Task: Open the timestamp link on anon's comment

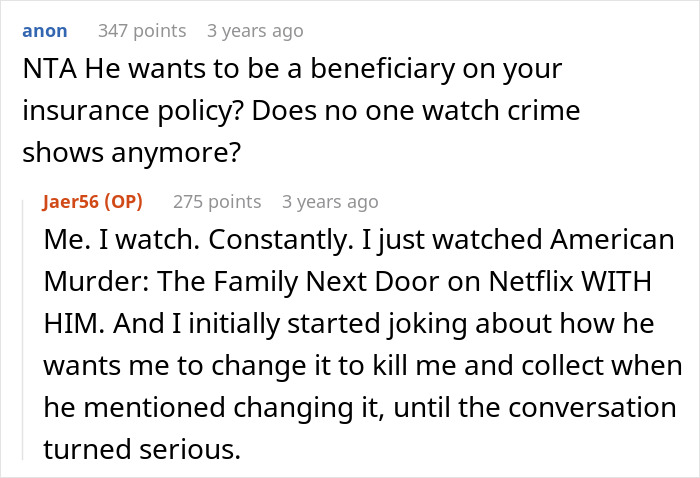Action: click(x=255, y=31)
